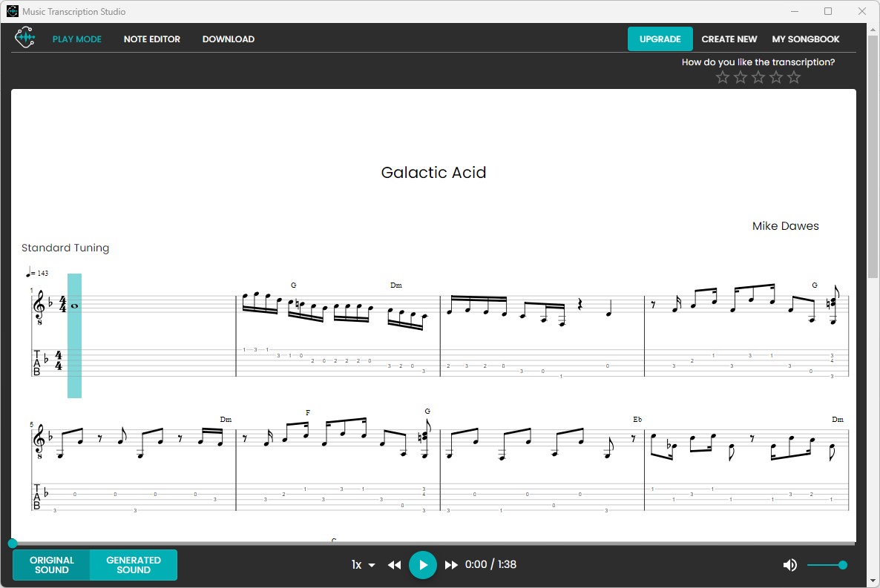Screen dimensions: 880x588
Task: Click the rewind playback icon
Action: [x=394, y=564]
